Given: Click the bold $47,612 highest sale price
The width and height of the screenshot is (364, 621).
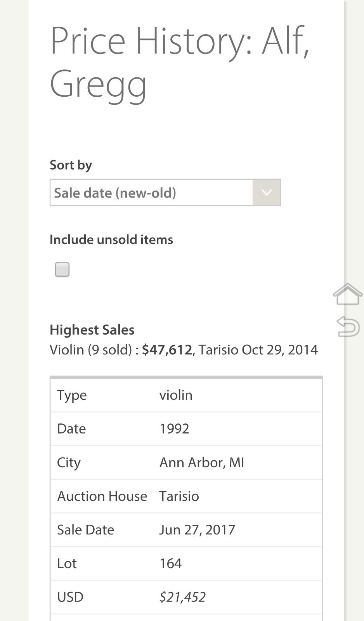Looking at the screenshot, I should pos(167,350).
